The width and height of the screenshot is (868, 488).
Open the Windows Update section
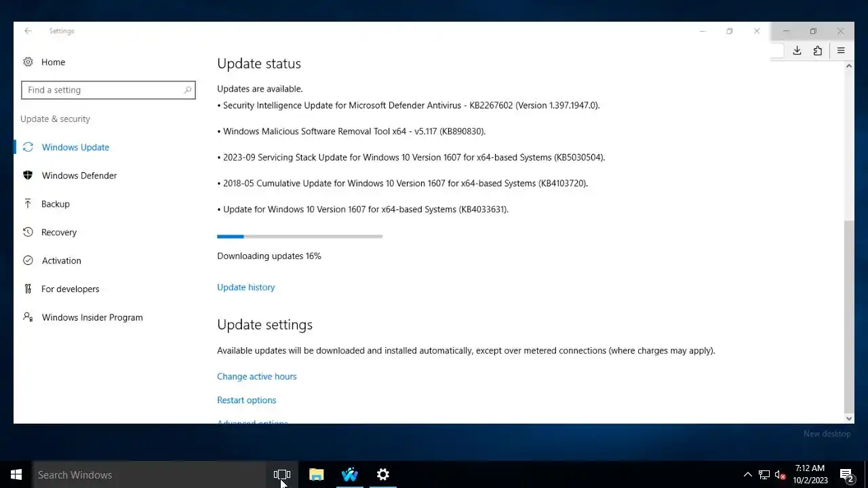coord(75,147)
